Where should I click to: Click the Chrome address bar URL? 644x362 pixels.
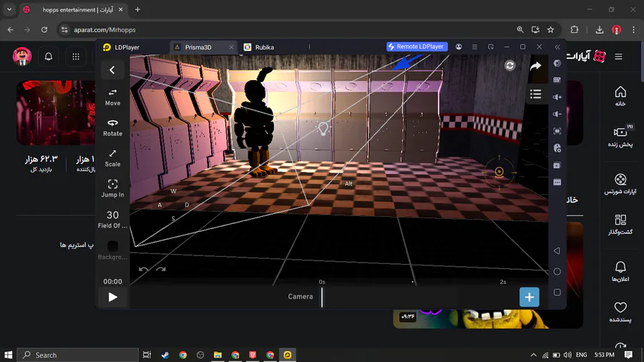(x=104, y=29)
